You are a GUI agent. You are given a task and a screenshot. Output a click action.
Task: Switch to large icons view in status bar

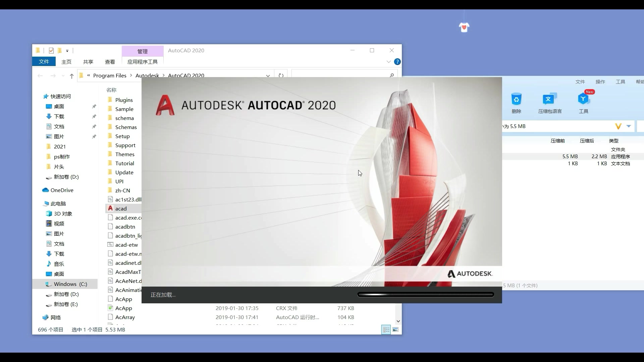(395, 330)
